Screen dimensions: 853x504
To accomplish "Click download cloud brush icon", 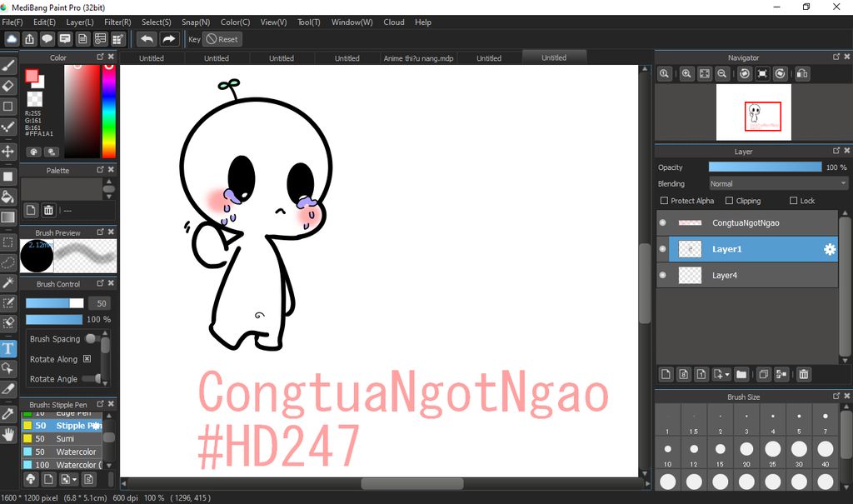I will click(x=31, y=479).
